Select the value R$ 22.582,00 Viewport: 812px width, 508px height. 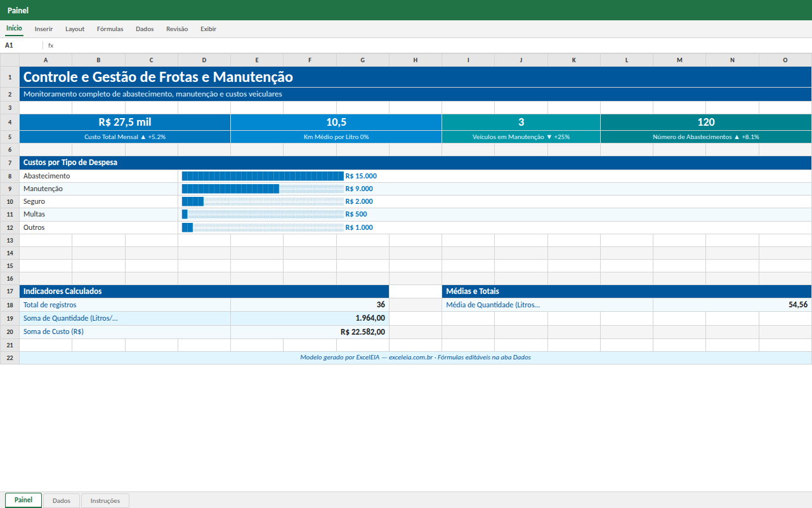point(310,331)
